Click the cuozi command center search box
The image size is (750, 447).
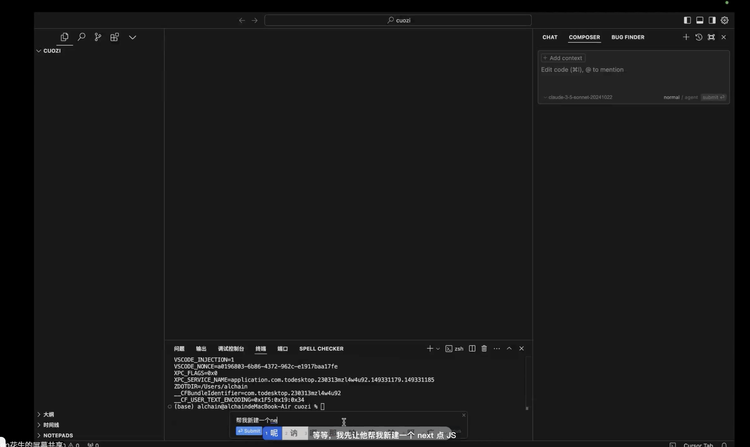pyautogui.click(x=398, y=20)
